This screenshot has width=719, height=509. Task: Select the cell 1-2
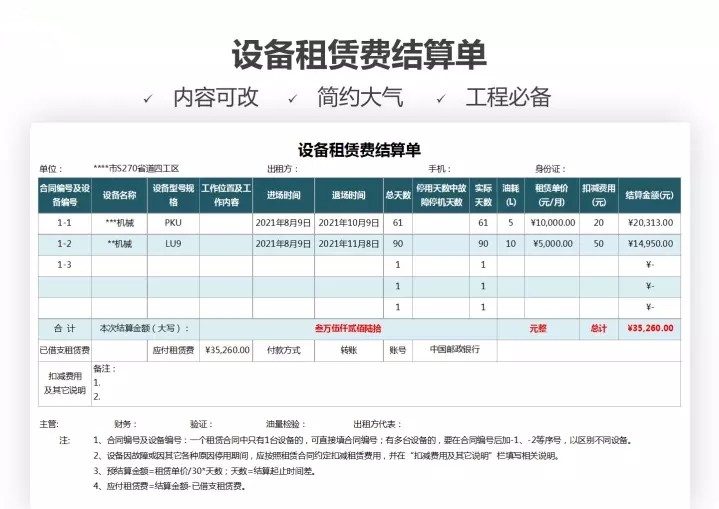point(65,244)
